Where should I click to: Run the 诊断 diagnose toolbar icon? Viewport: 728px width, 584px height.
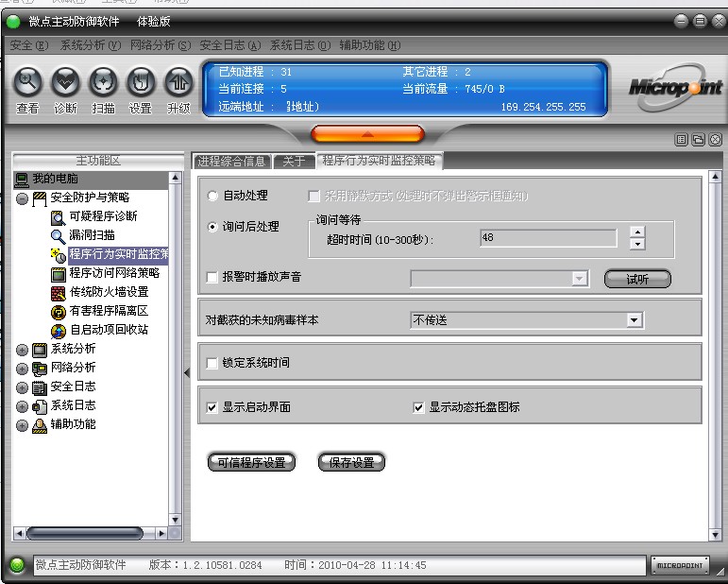pos(65,82)
